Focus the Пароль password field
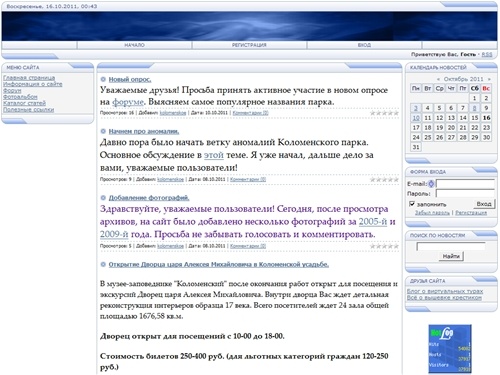The height and width of the screenshot is (375, 500). (x=465, y=193)
